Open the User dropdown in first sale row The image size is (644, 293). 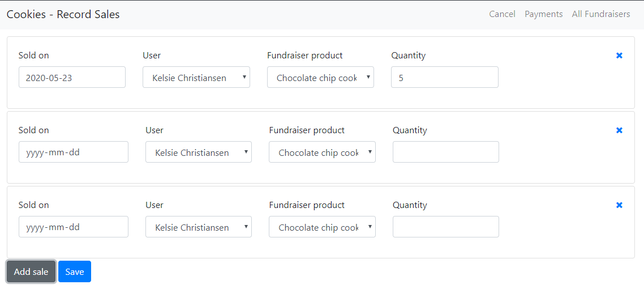click(196, 78)
